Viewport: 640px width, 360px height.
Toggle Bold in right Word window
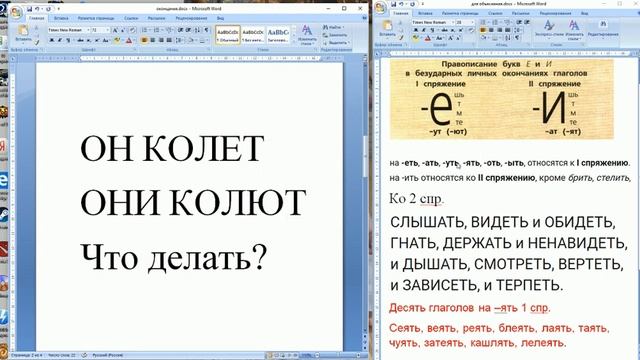(x=416, y=30)
